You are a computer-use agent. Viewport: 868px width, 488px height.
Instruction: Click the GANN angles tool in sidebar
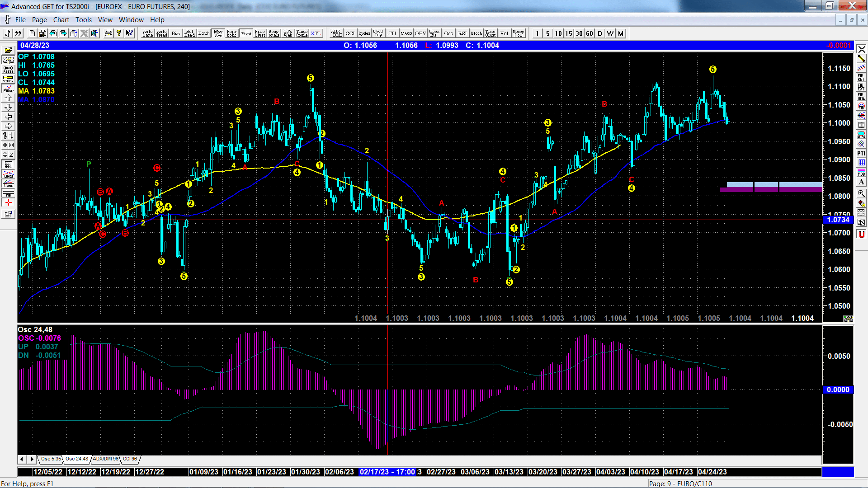click(8, 183)
